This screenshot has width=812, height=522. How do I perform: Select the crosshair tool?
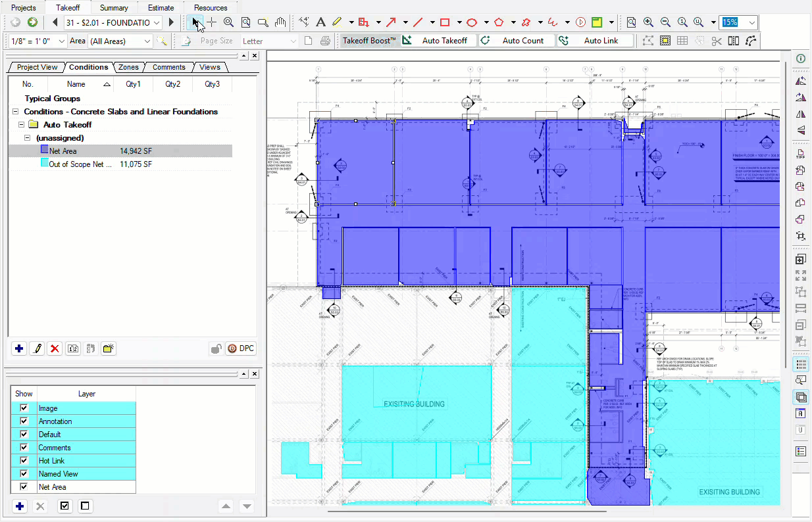click(x=211, y=22)
